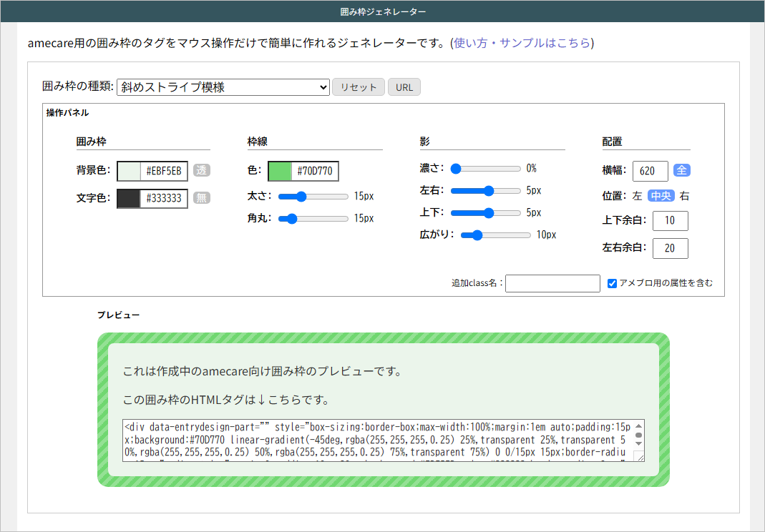Click the URL button

click(x=404, y=87)
